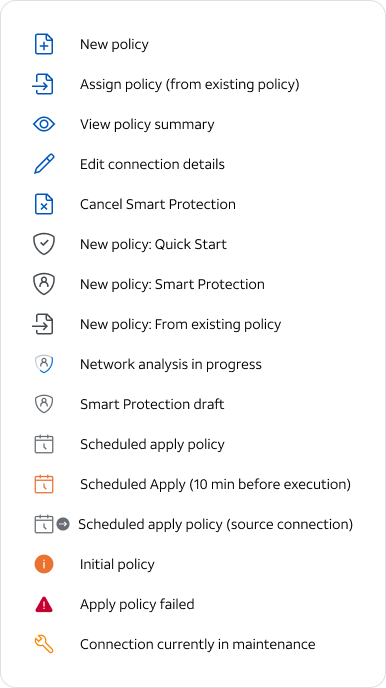Click the Smart Protection shield person icon
This screenshot has height=688, width=386.
click(x=44, y=284)
